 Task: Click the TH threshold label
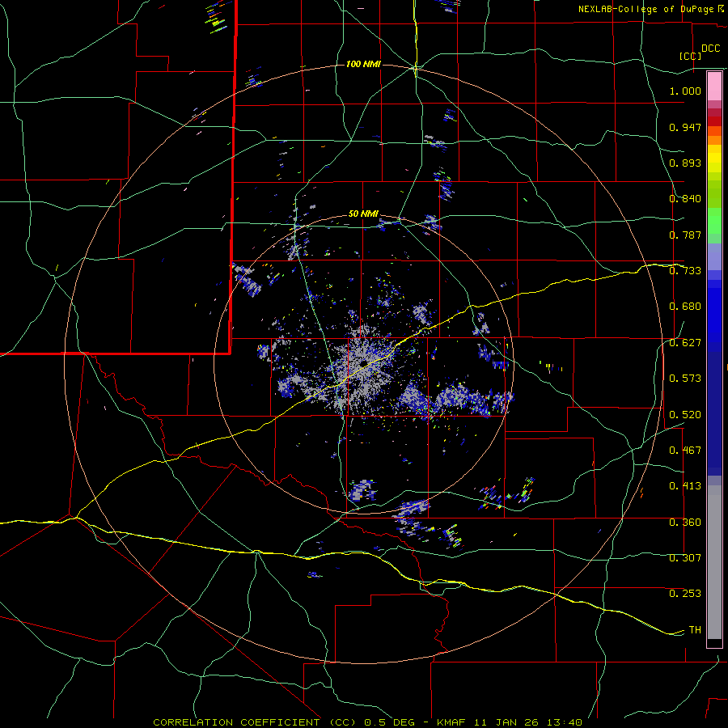click(x=695, y=630)
